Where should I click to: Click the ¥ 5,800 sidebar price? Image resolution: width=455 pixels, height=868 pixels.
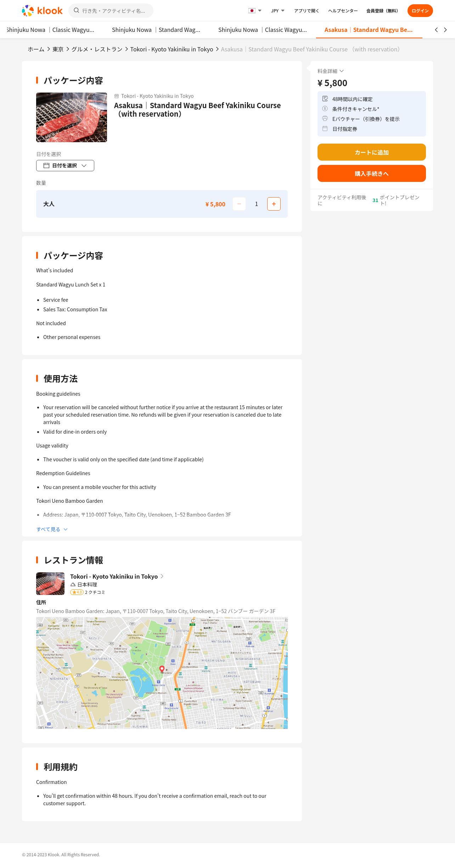(332, 83)
